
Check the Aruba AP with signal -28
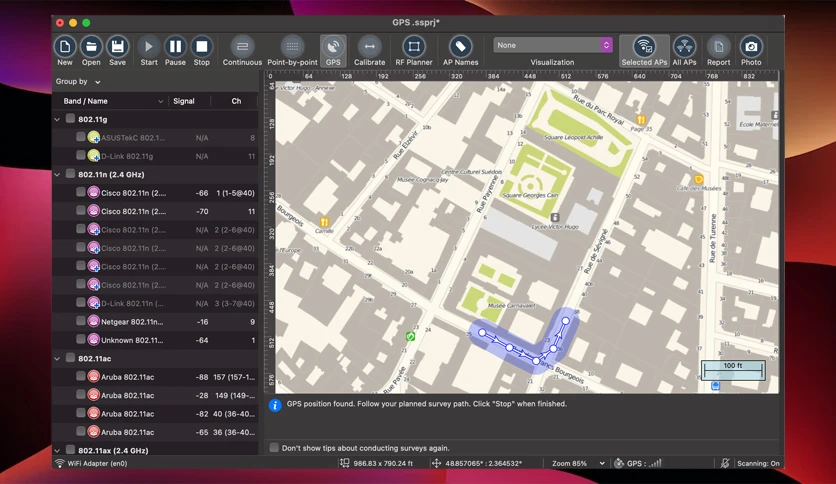tap(81, 394)
